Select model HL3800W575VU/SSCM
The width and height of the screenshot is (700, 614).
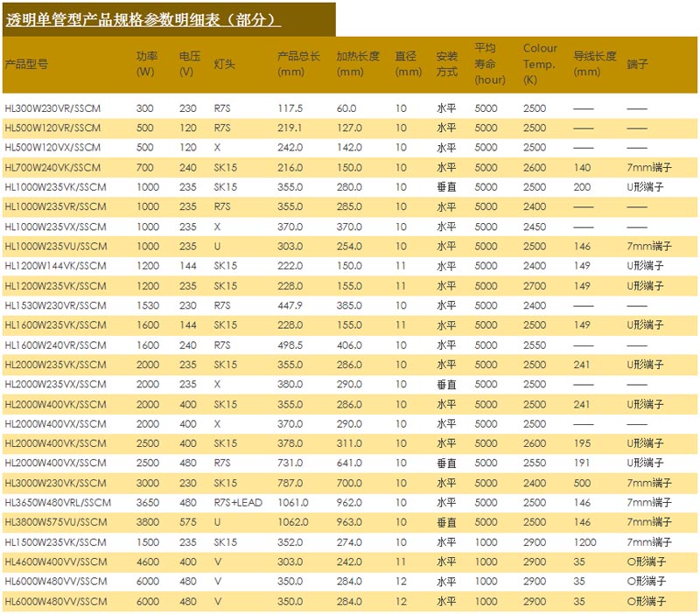(x=55, y=522)
